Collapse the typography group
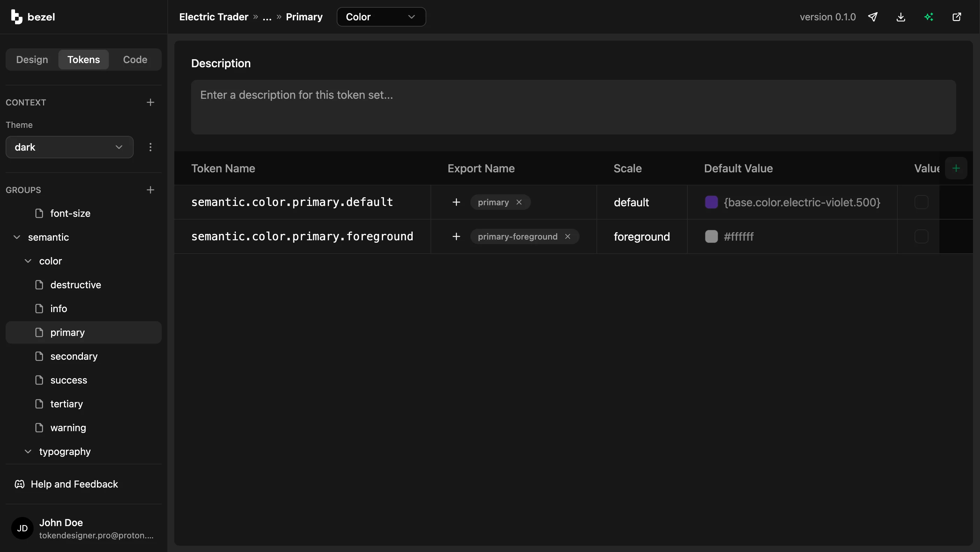The height and width of the screenshot is (552, 980). 28,451
